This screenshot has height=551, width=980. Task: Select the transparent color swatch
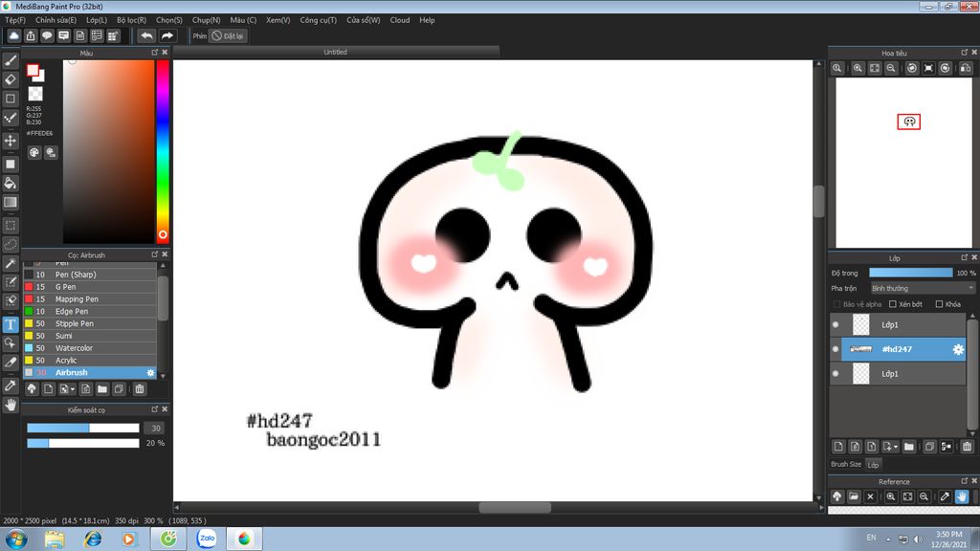pos(35,95)
